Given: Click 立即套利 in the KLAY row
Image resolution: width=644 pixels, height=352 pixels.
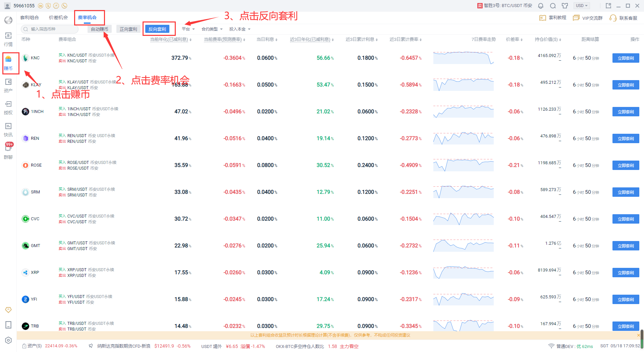Looking at the screenshot, I should coord(626,85).
